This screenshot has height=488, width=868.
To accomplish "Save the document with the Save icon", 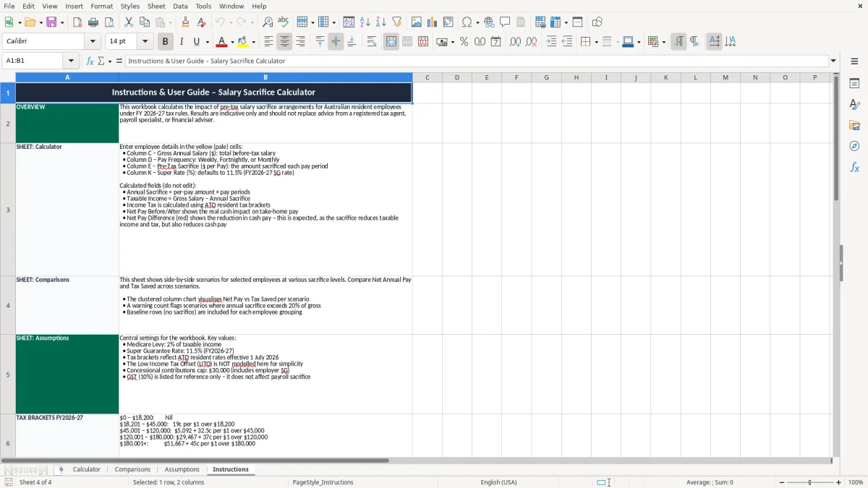I will coord(51,22).
